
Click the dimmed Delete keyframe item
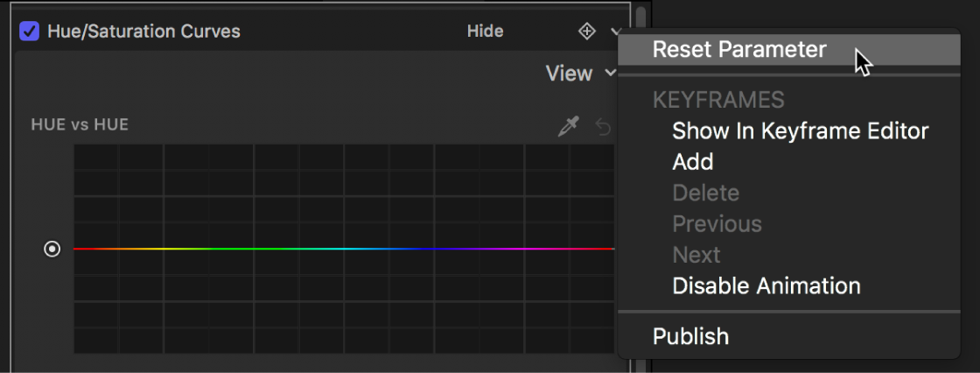tap(705, 194)
